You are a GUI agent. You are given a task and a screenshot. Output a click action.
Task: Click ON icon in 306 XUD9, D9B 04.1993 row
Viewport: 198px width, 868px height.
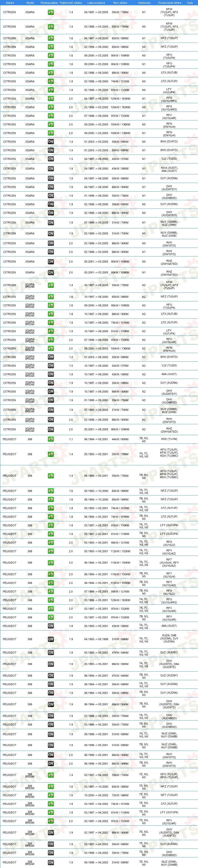pyautogui.click(x=51, y=639)
